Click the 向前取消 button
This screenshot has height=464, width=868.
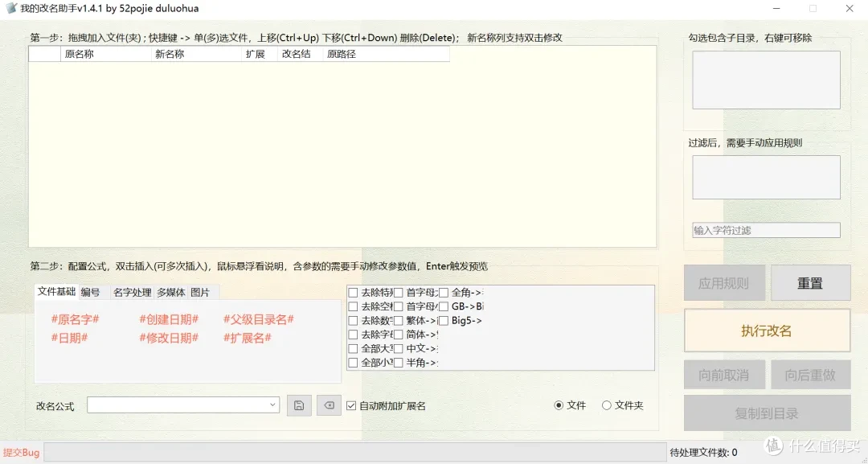pyautogui.click(x=724, y=375)
